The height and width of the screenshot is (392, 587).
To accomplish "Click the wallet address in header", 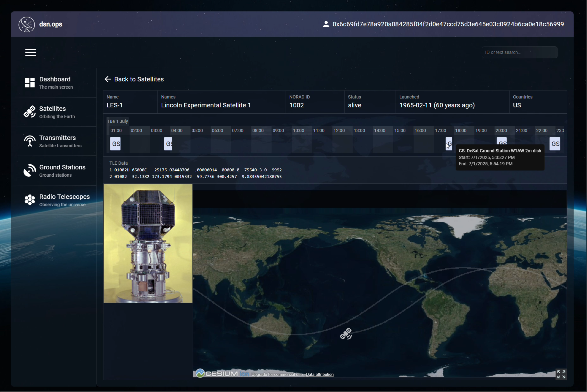I will pyautogui.click(x=448, y=24).
